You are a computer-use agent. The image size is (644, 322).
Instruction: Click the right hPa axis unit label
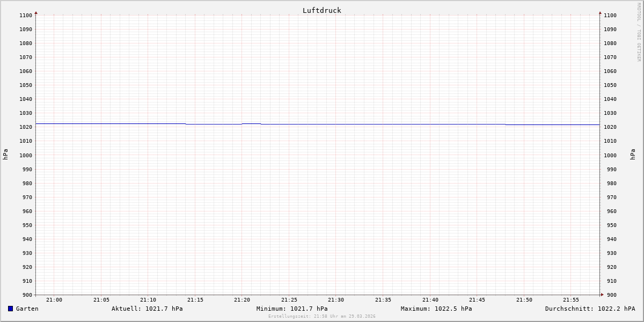pyautogui.click(x=633, y=155)
